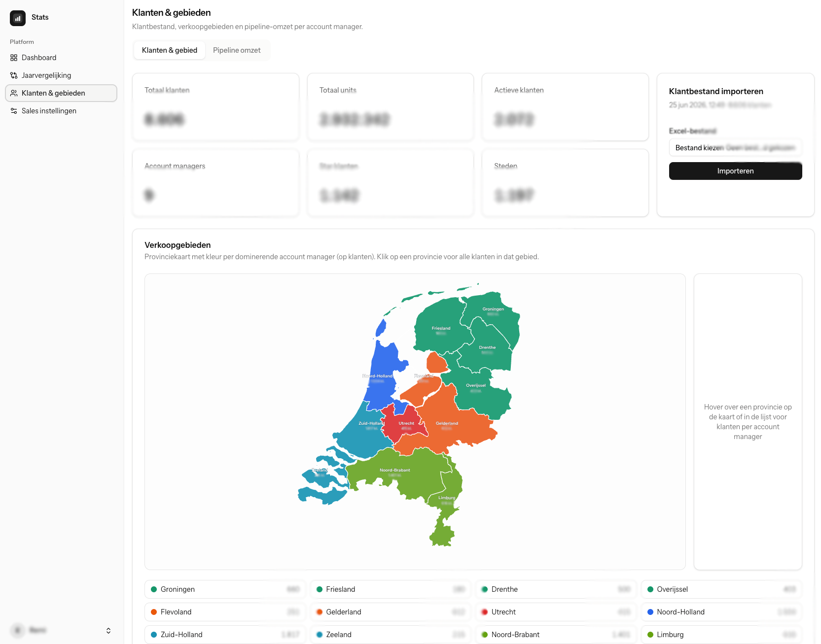821x644 pixels.
Task: Click the Flevoland legend row
Action: 225,612
